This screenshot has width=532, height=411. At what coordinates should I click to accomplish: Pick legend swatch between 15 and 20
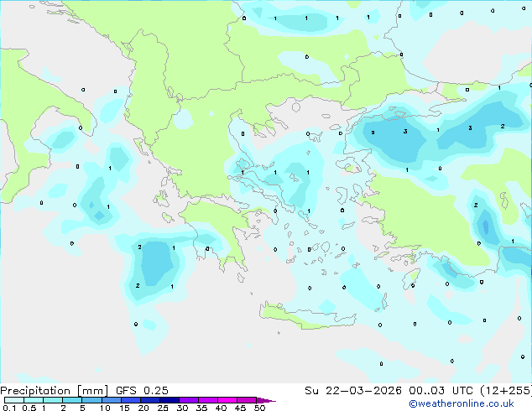point(131,400)
